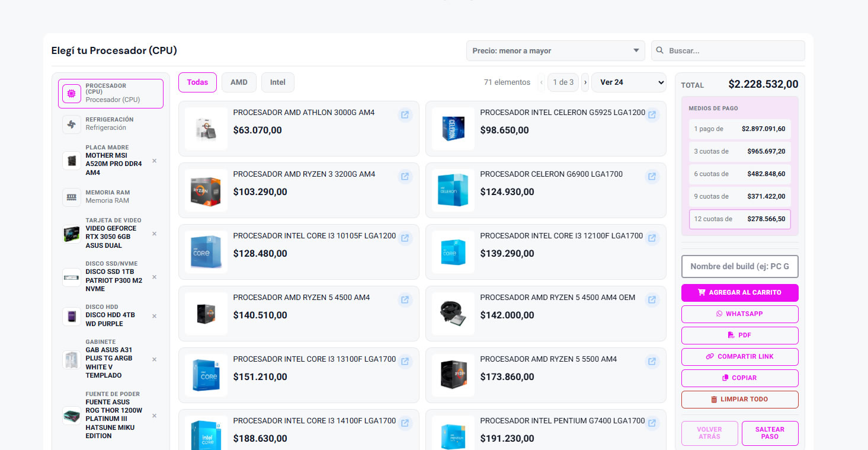Viewport: 868px width, 450px height.
Task: Open the Gabinete step
Action: pos(111,359)
